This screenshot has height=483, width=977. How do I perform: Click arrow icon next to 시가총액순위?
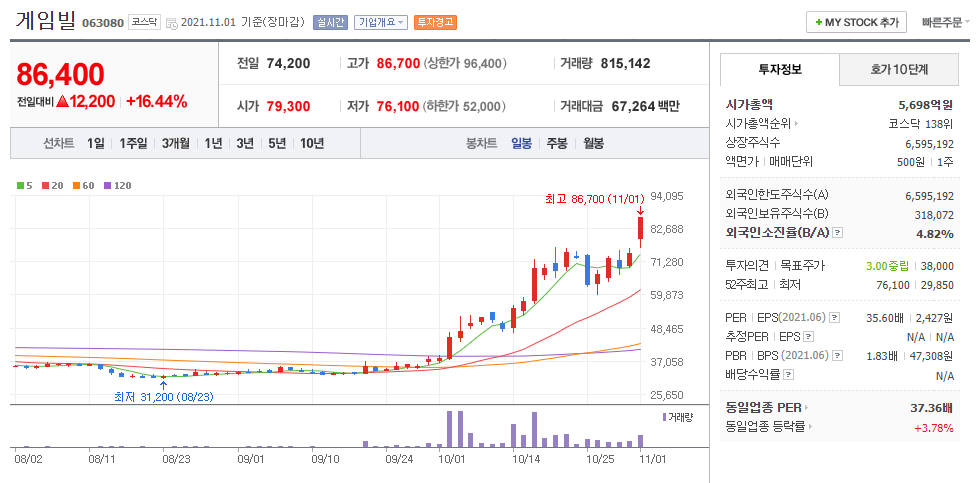pos(796,124)
